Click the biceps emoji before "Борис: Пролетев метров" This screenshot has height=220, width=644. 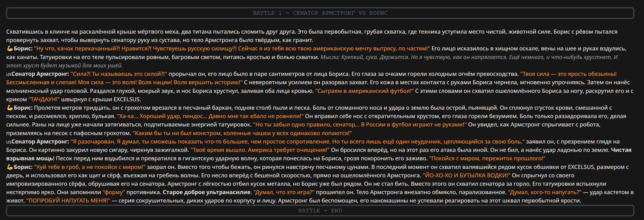(x=10, y=108)
